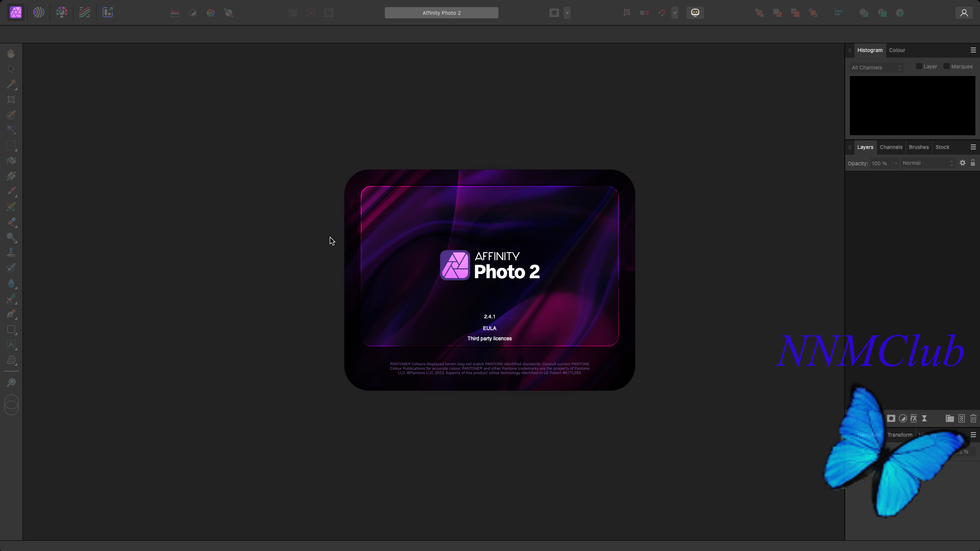Switch to the Channels tab
Viewport: 980px width, 551px height.
891,147
